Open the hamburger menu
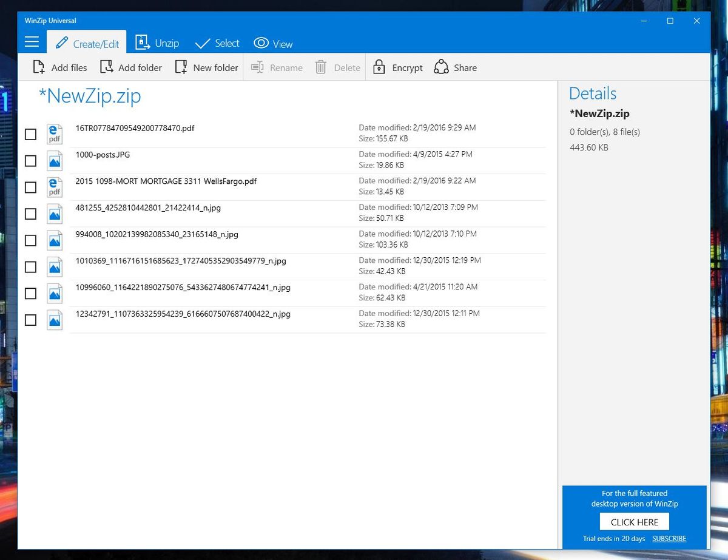Image resolution: width=728 pixels, height=560 pixels. tap(32, 42)
